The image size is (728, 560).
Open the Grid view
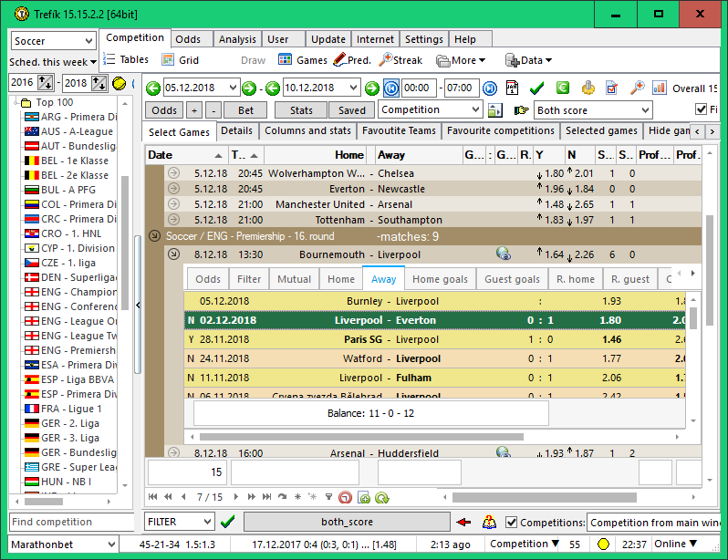point(180,60)
